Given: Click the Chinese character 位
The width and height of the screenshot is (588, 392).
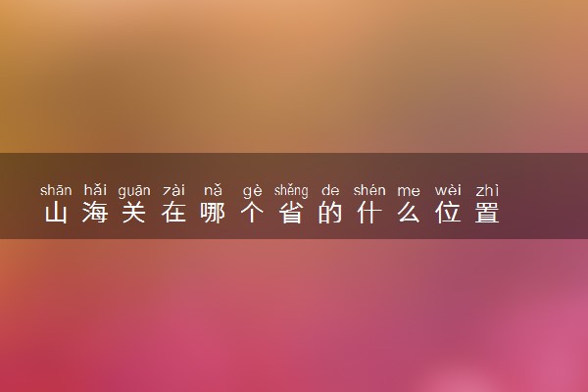Looking at the screenshot, I should 448,213.
